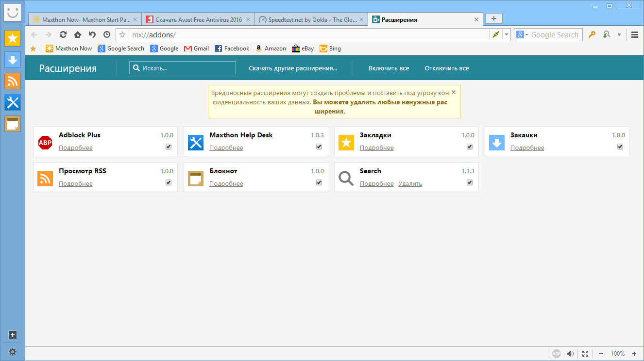Open the Amazon bookmark

point(271,49)
